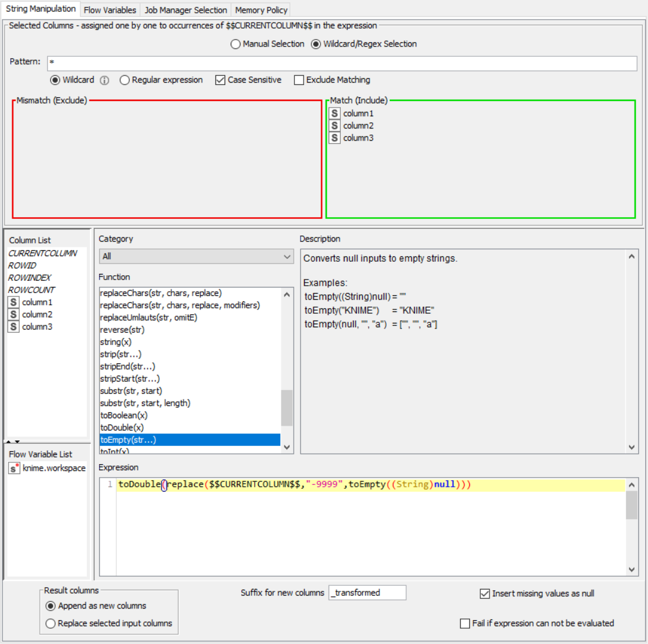Click the Suffix for new columns field
Viewport: 648px width, 644px height.
(367, 593)
